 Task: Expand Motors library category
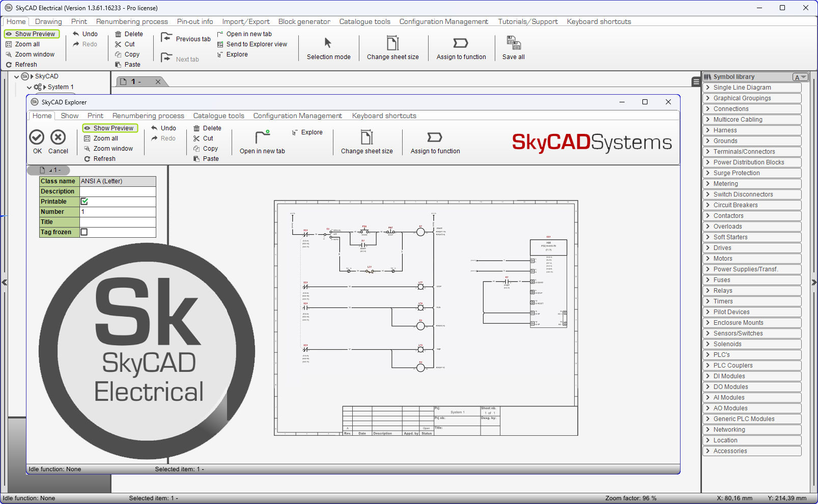[708, 259]
